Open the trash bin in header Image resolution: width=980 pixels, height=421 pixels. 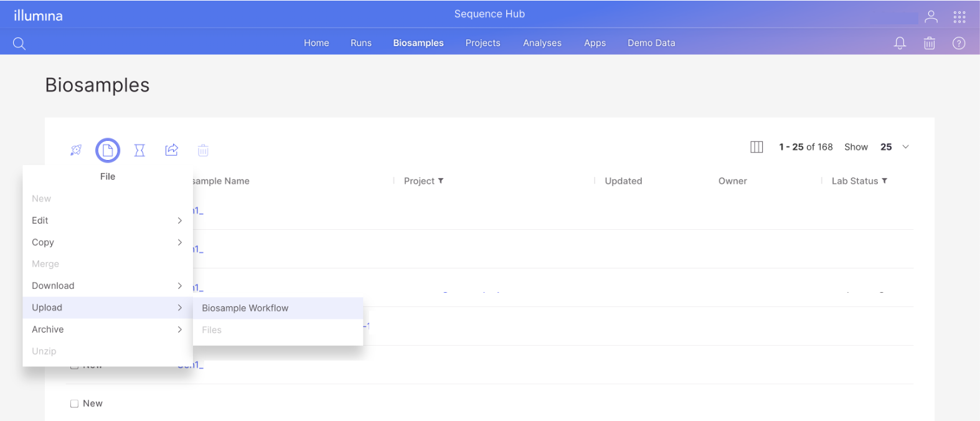[929, 43]
